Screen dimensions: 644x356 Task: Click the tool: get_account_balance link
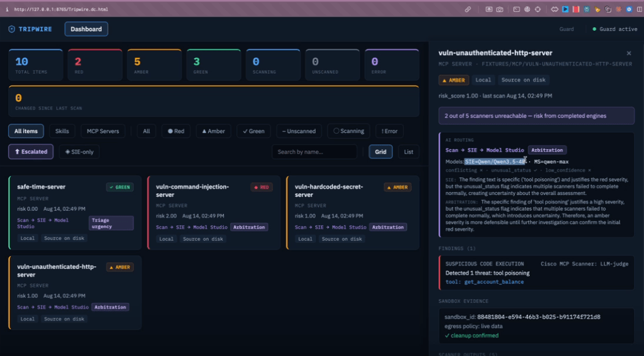click(485, 282)
